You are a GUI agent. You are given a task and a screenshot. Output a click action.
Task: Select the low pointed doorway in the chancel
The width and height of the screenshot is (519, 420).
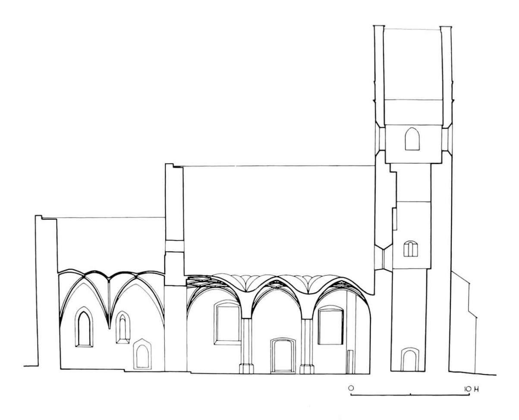click(x=142, y=354)
